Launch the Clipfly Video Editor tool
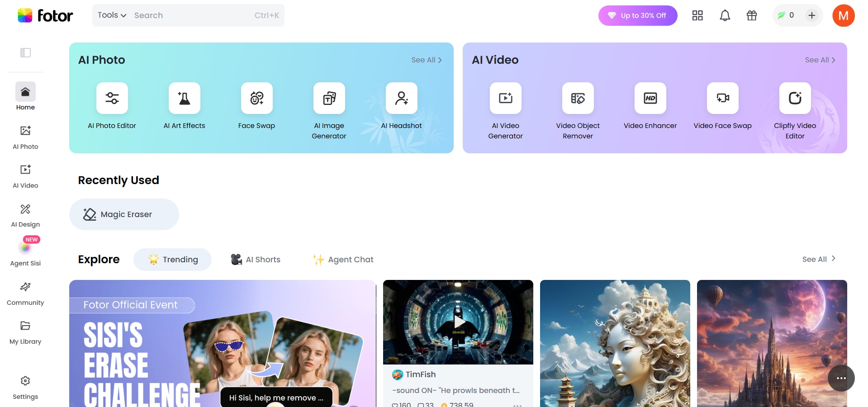 tap(795, 111)
